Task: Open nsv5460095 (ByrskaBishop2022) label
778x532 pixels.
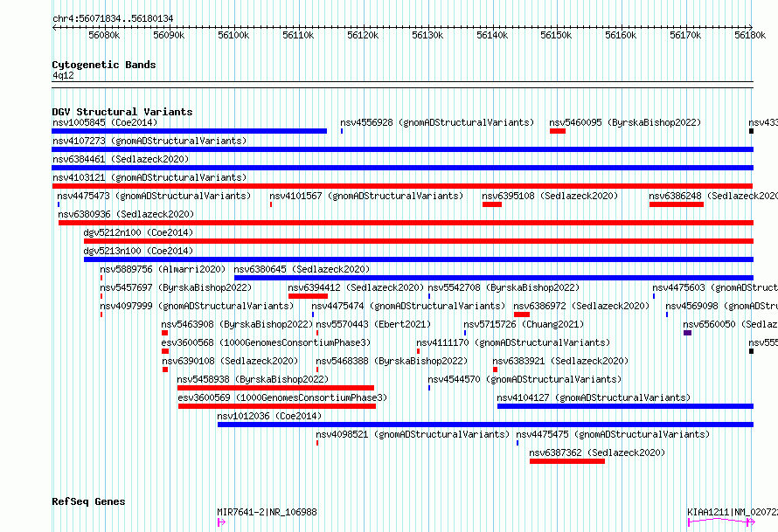Action: pos(625,122)
